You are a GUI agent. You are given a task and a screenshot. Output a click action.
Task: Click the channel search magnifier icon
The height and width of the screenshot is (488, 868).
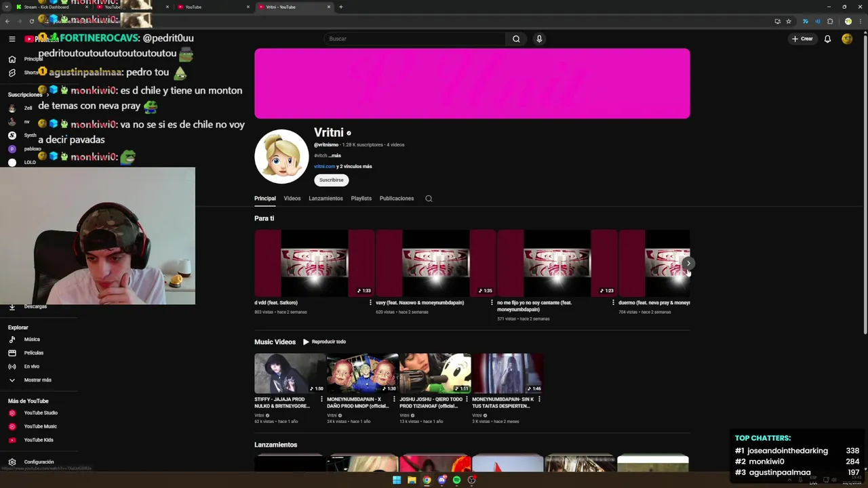429,199
